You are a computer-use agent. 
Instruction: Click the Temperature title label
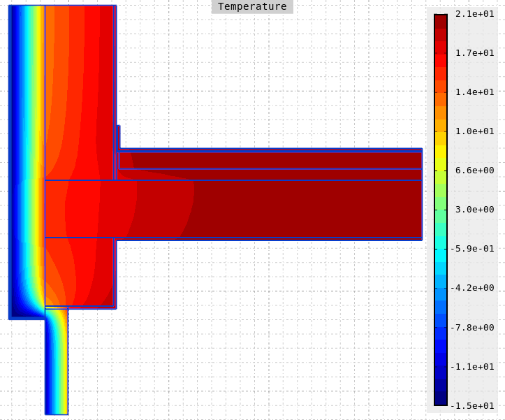coord(252,6)
